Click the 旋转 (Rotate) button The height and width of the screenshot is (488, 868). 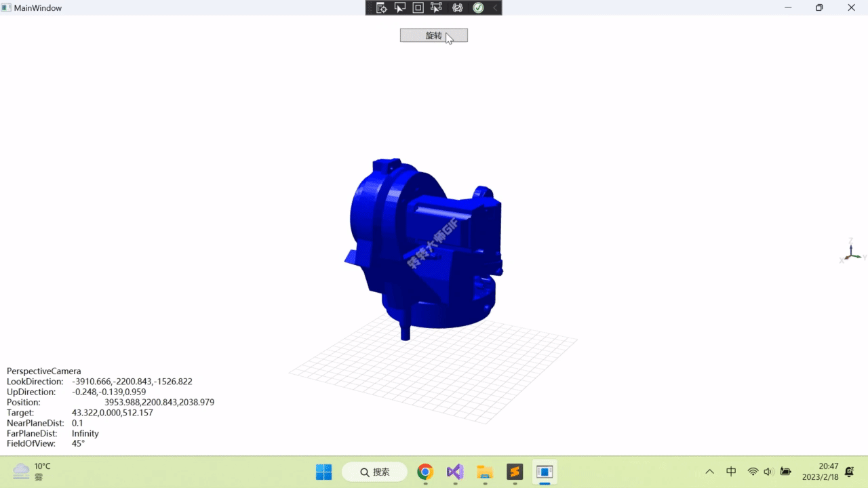pos(433,35)
